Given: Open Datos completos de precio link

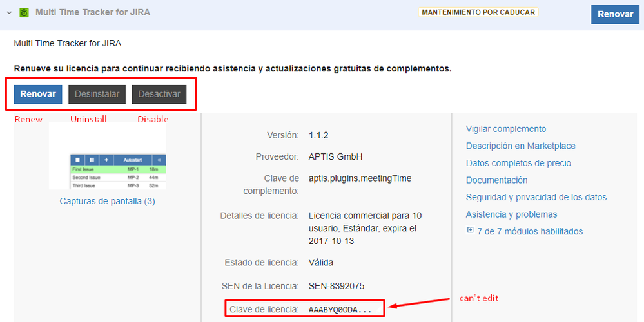Looking at the screenshot, I should click(518, 164).
